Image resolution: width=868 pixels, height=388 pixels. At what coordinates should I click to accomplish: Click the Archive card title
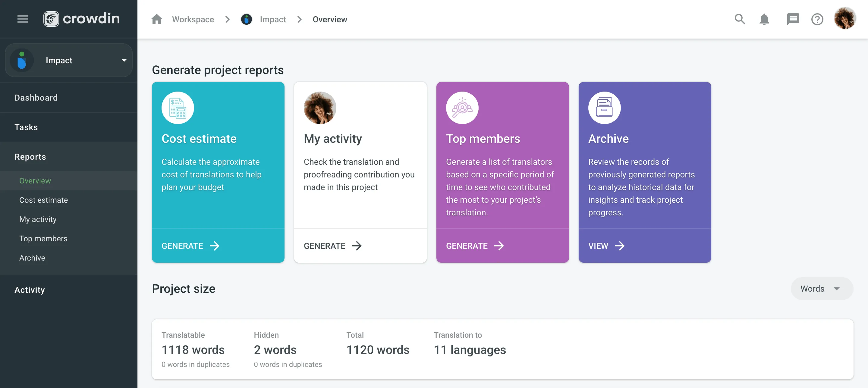608,139
